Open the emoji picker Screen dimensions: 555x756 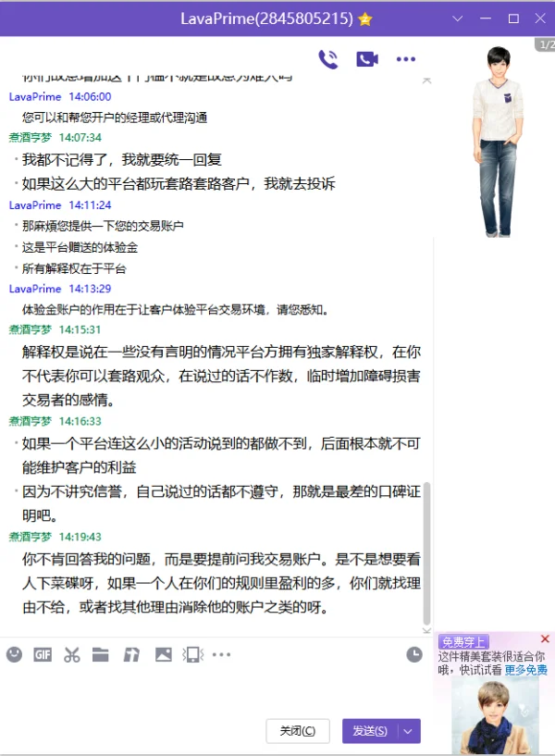[15, 654]
